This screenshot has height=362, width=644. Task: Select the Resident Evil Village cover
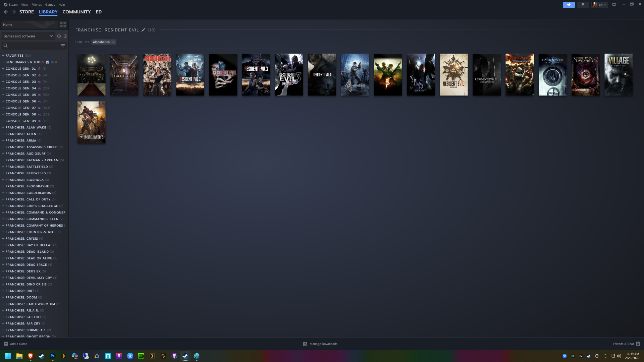coord(619,75)
